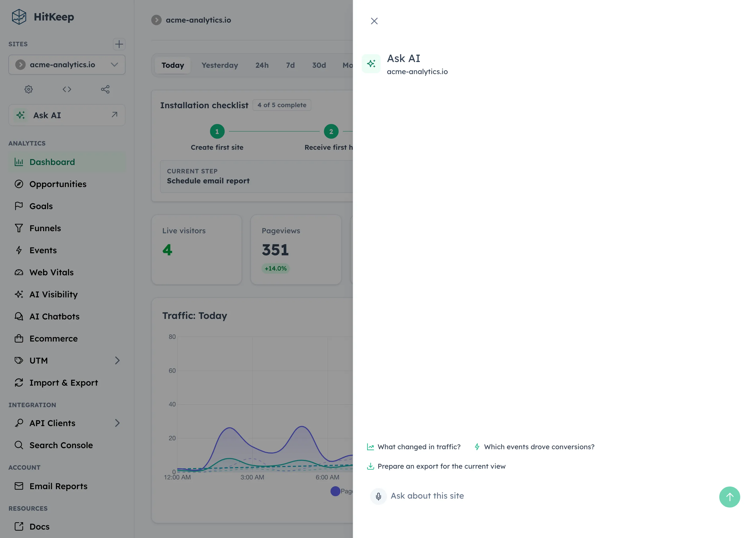Open Import & Export page
This screenshot has height=538, width=756.
click(x=67, y=383)
